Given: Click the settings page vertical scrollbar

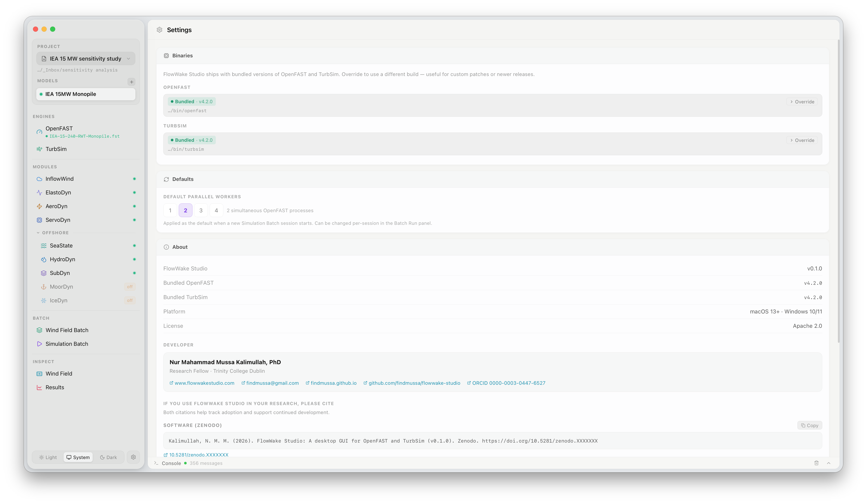Looking at the screenshot, I should [x=838, y=191].
